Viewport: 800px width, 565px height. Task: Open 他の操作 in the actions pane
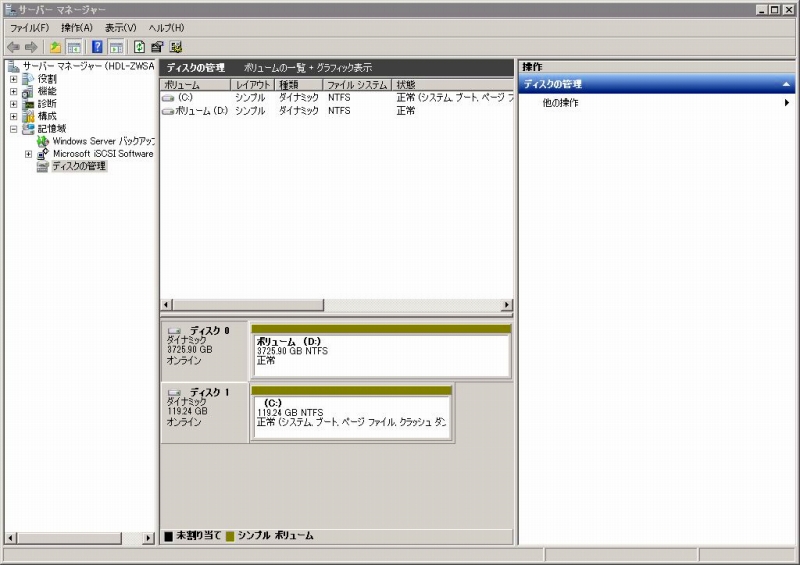[x=560, y=103]
